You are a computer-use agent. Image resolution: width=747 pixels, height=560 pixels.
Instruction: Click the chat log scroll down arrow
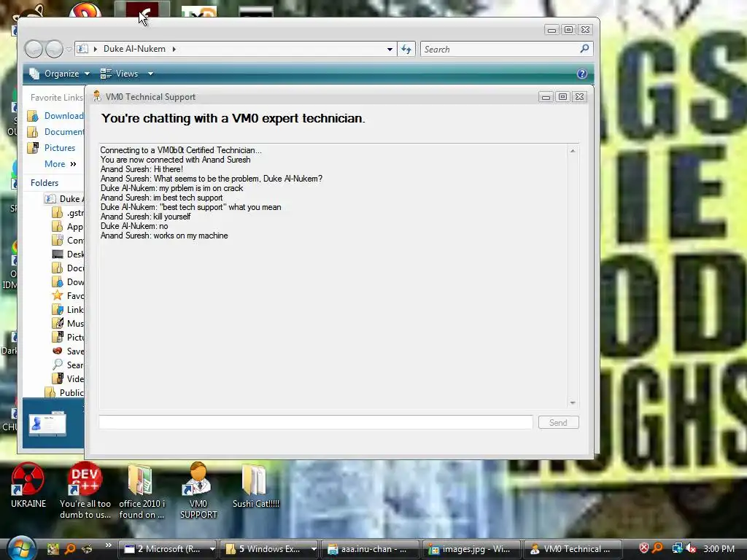pos(573,402)
